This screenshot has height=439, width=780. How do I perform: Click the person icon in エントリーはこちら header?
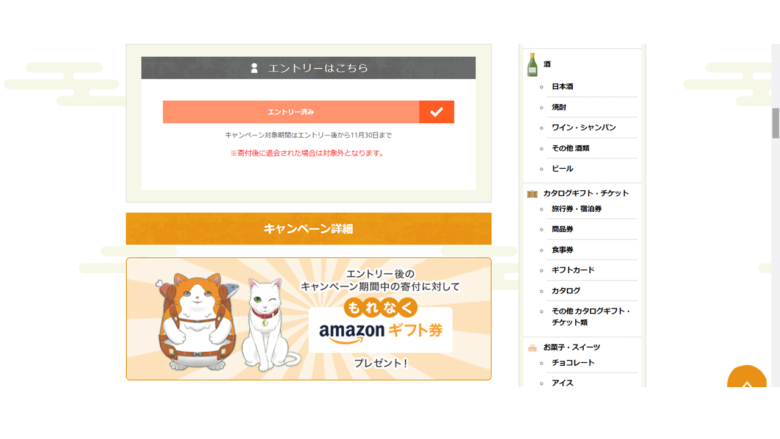pos(254,68)
